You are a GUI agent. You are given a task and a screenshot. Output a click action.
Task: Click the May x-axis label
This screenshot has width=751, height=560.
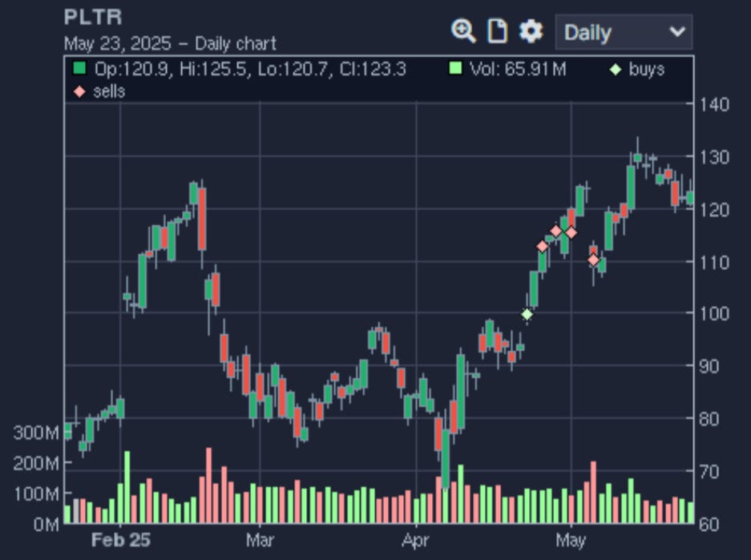[x=571, y=541]
